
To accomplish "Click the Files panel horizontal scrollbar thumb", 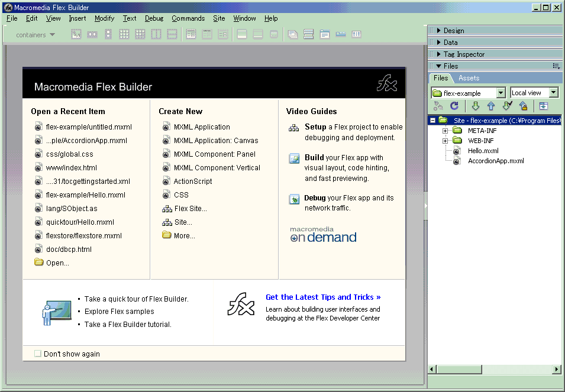I will coord(459,370).
